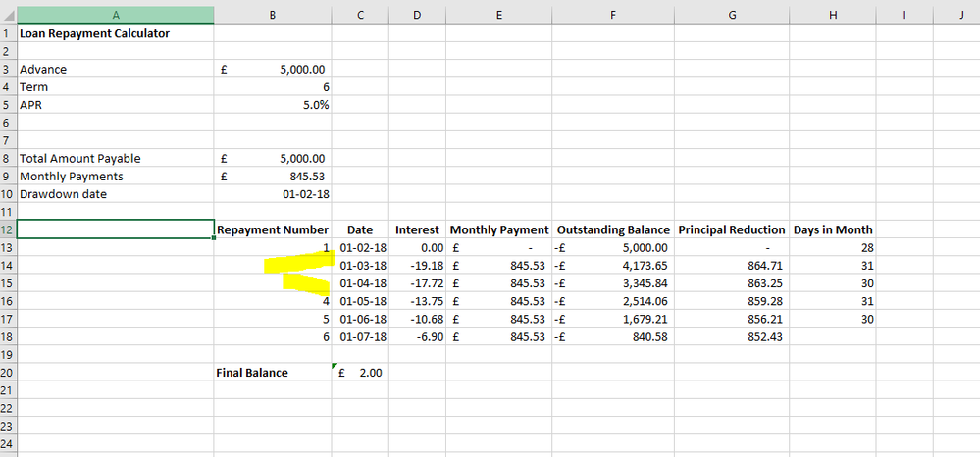Select the 5.0% APR value cell
Image resolution: width=980 pixels, height=457 pixels.
(273, 105)
